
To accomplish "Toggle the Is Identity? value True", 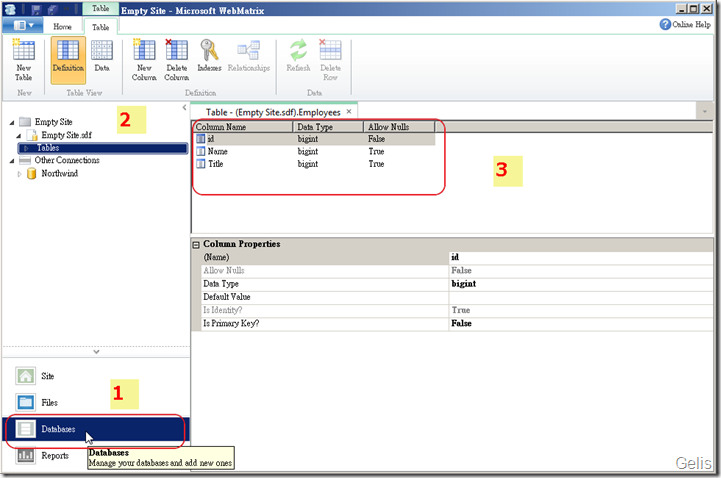I will [581, 310].
